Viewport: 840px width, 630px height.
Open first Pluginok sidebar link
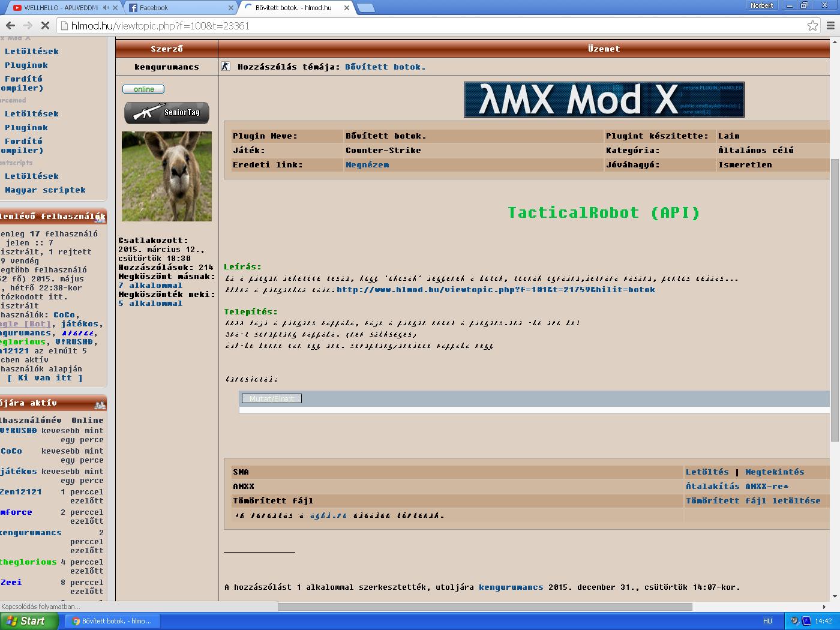click(26, 65)
